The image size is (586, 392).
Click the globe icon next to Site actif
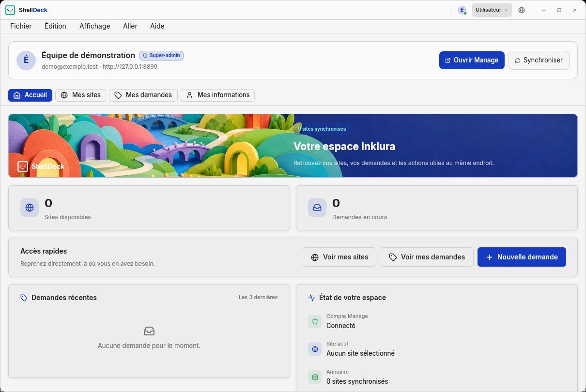pos(315,349)
